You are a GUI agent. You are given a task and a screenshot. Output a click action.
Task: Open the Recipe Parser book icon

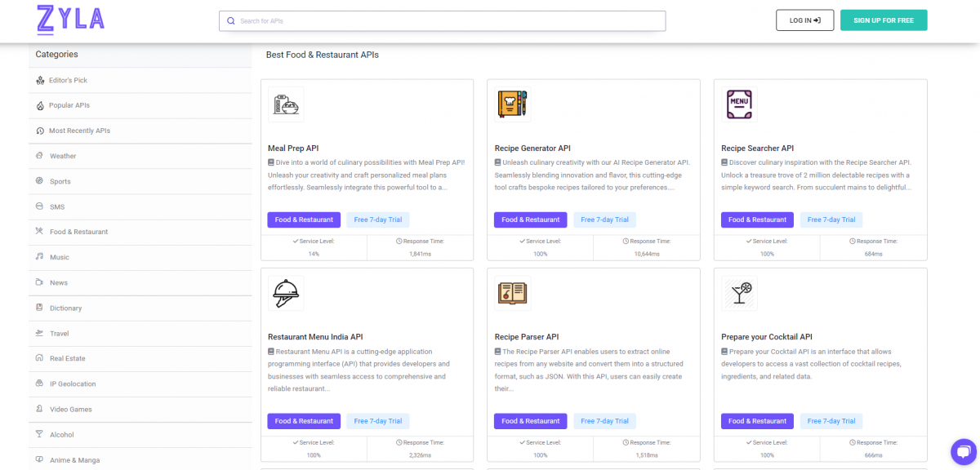(512, 293)
